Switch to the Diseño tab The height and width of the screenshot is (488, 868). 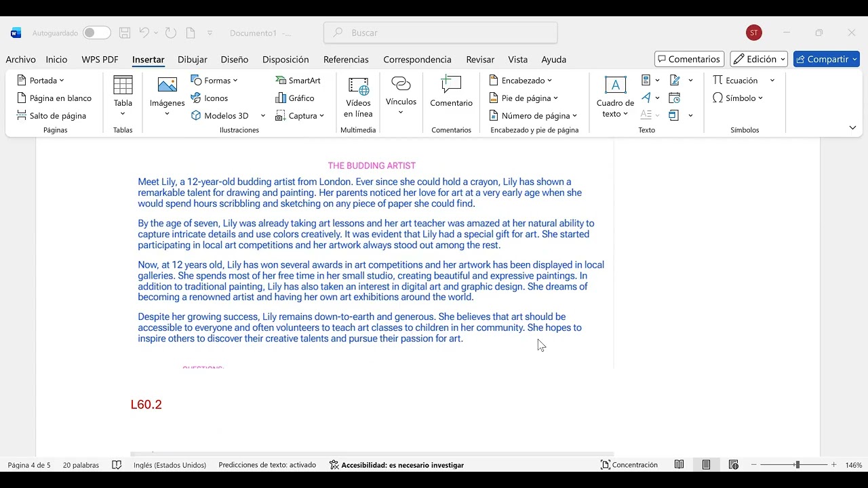coord(235,59)
